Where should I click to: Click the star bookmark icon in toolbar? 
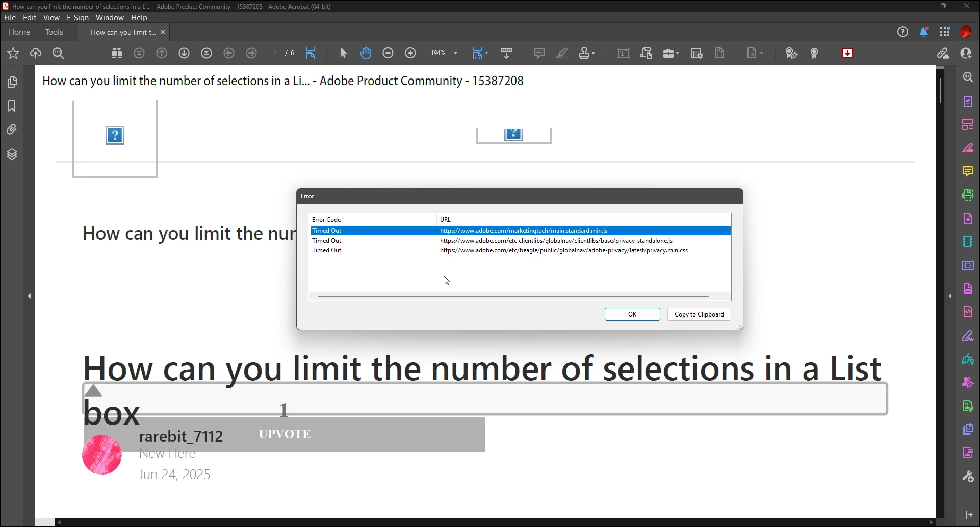(13, 54)
